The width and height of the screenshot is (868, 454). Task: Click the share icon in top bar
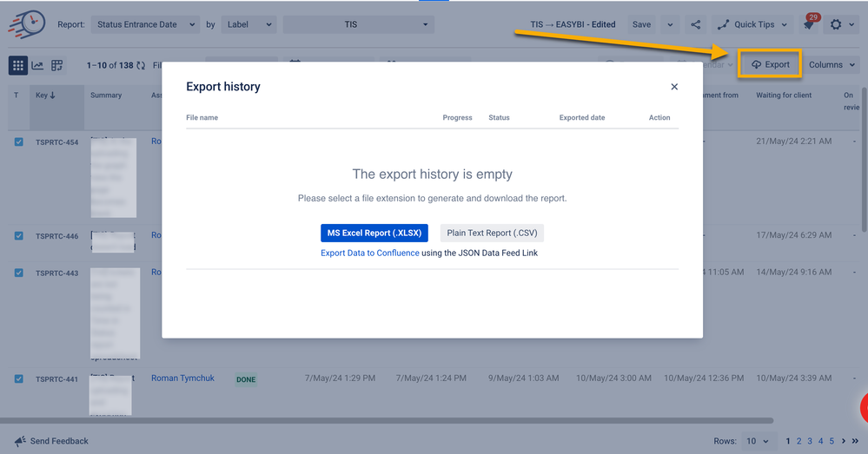tap(696, 24)
